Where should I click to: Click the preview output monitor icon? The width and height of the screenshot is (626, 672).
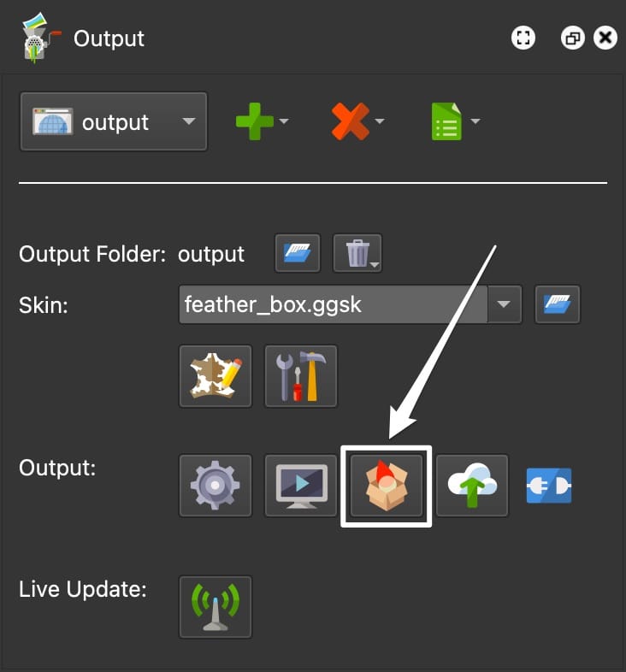point(301,486)
